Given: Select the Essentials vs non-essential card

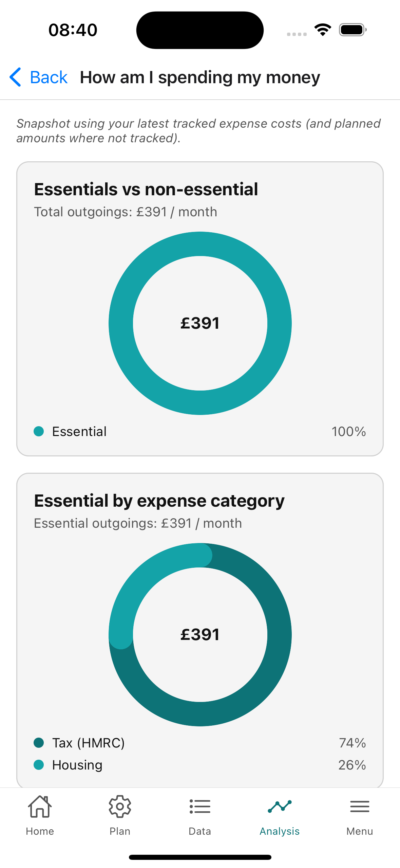Looking at the screenshot, I should pyautogui.click(x=200, y=308).
